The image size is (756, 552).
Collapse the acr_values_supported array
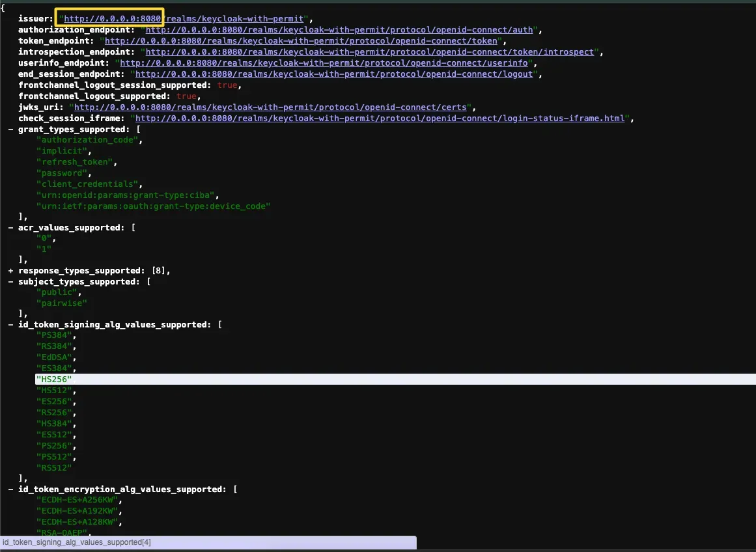(x=11, y=228)
